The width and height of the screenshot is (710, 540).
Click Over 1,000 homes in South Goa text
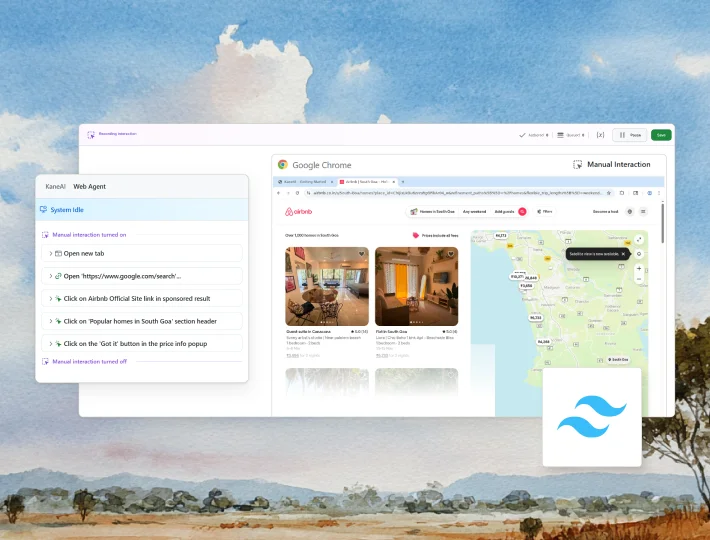[x=312, y=235]
